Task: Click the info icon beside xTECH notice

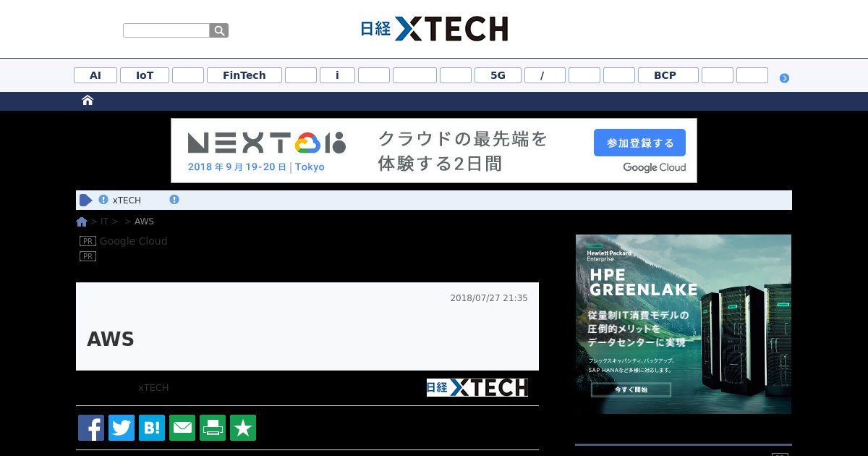Action: click(103, 200)
